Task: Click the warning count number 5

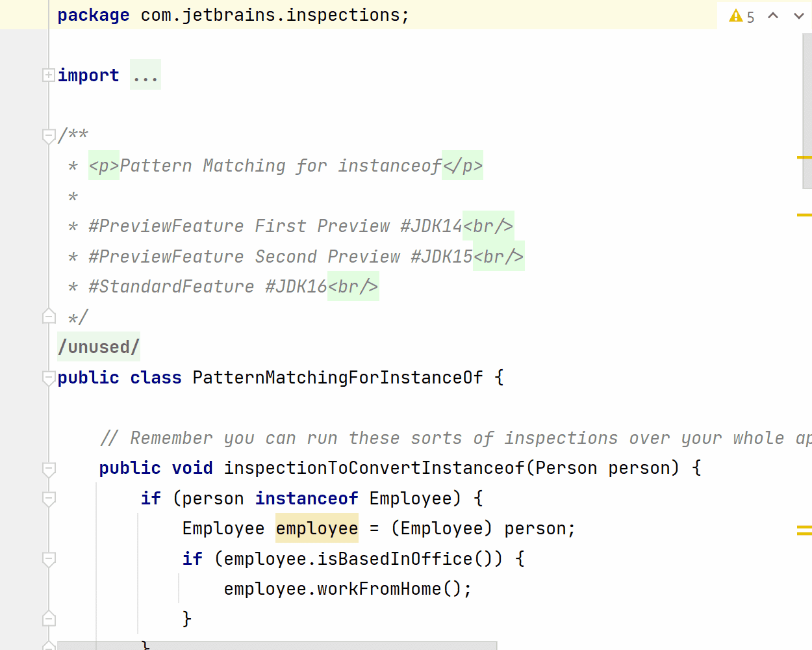Action: click(x=751, y=17)
